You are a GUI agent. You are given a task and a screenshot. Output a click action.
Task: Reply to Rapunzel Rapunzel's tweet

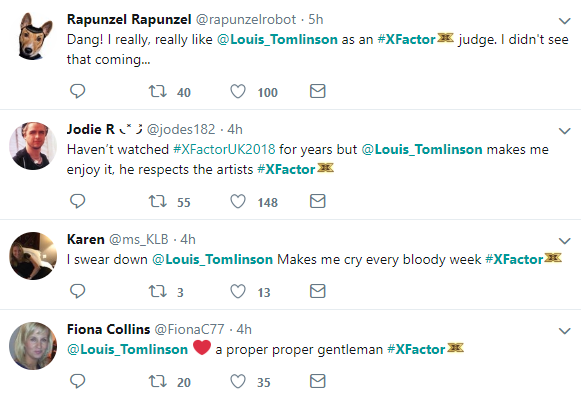pyautogui.click(x=77, y=91)
